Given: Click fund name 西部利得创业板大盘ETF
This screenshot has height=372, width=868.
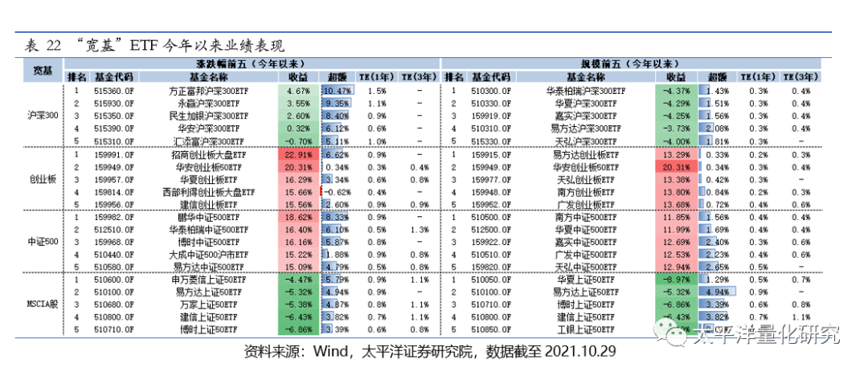Looking at the screenshot, I should [209, 192].
